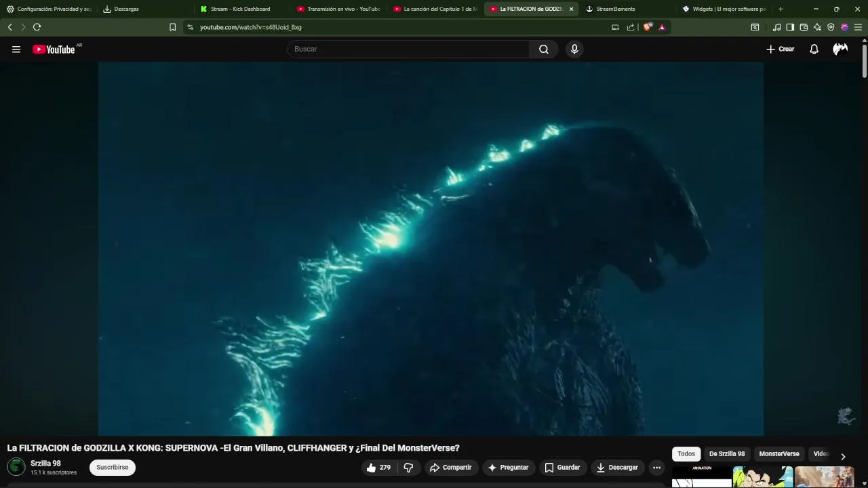
Task: Open the YouTube hamburger guide menu
Action: (x=16, y=49)
